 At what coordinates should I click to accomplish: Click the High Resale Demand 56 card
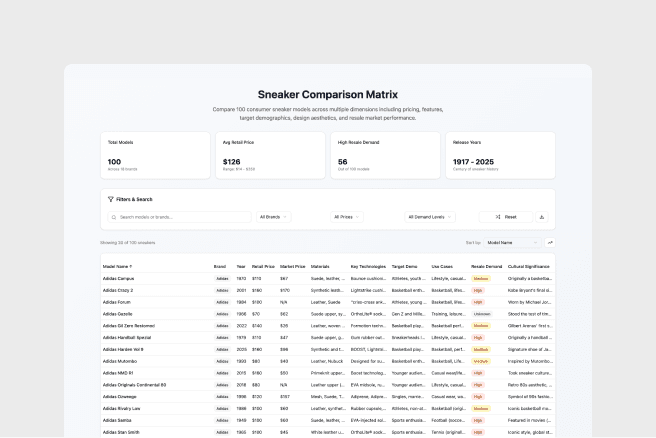point(385,155)
